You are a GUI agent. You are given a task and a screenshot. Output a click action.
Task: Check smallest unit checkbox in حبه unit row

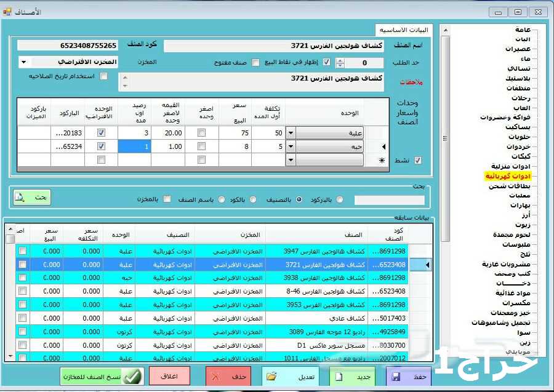click(201, 146)
